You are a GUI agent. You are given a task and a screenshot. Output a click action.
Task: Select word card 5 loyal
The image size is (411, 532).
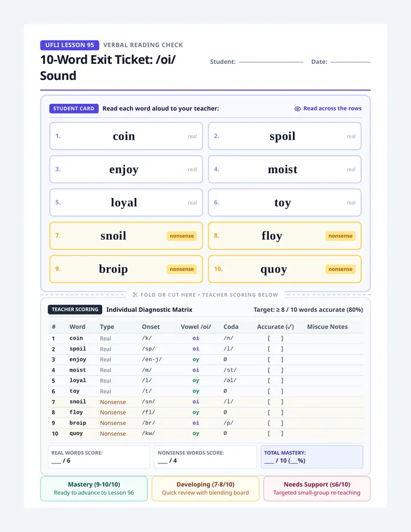[x=126, y=203]
